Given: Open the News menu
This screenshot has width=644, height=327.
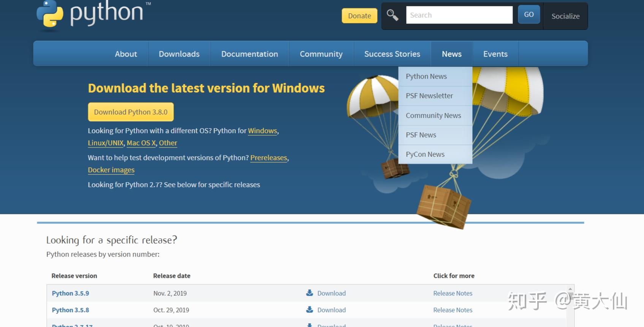Looking at the screenshot, I should pyautogui.click(x=452, y=54).
